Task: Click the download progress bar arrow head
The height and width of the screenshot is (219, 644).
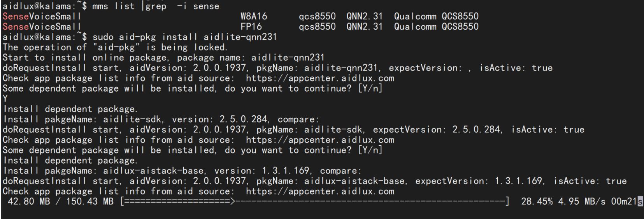Action: pyautogui.click(x=232, y=201)
